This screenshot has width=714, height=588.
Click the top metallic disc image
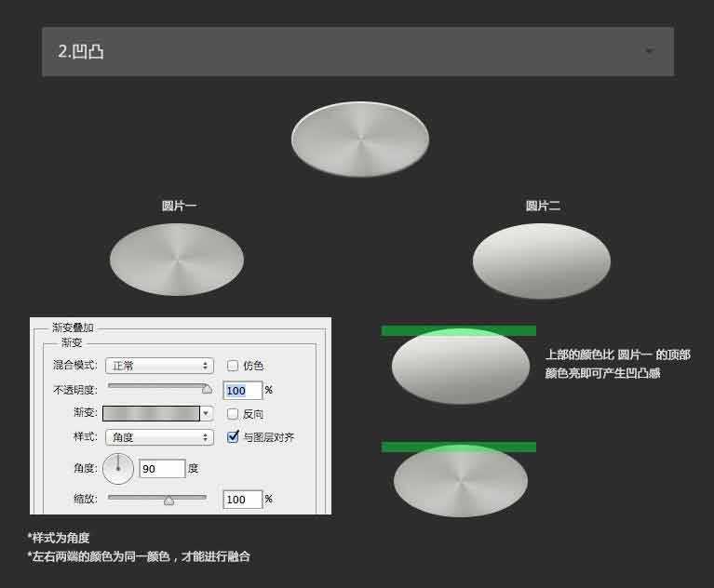[x=360, y=140]
